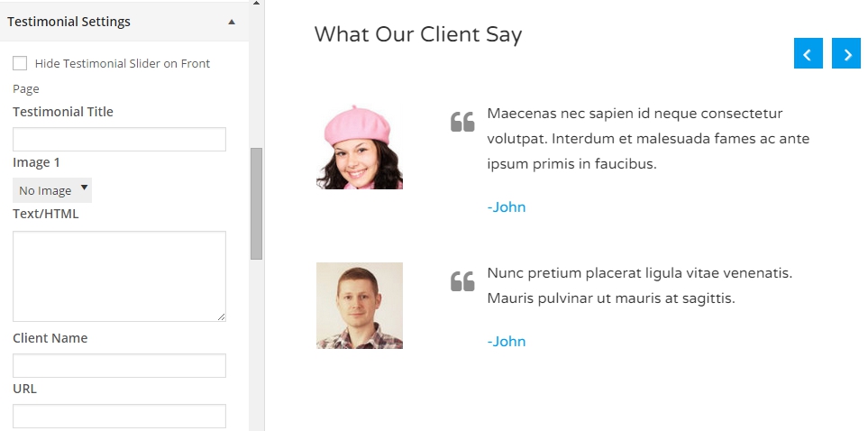This screenshot has height=431, width=868.
Task: Click the first quotation mark icon
Action: (x=462, y=122)
